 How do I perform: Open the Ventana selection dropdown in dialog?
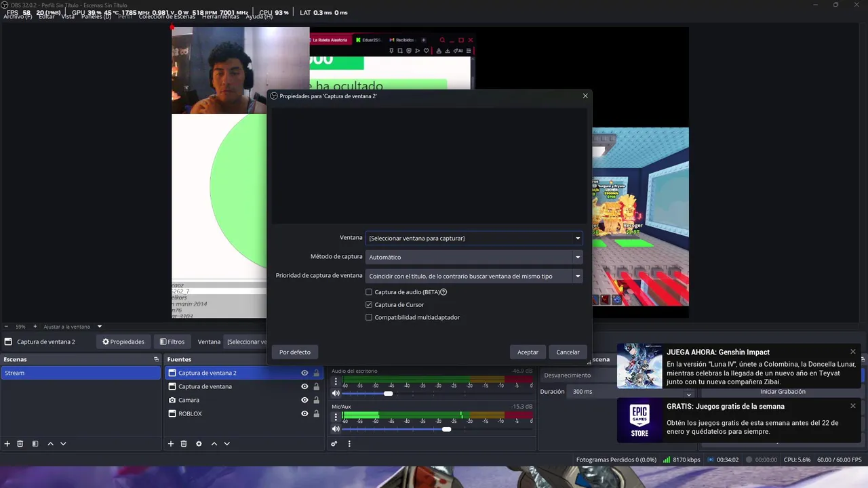click(474, 239)
